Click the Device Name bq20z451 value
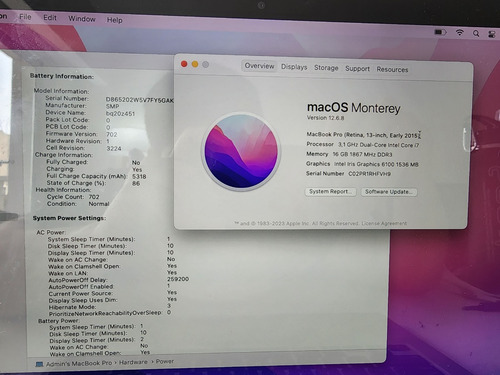The image size is (500, 375). [120, 114]
